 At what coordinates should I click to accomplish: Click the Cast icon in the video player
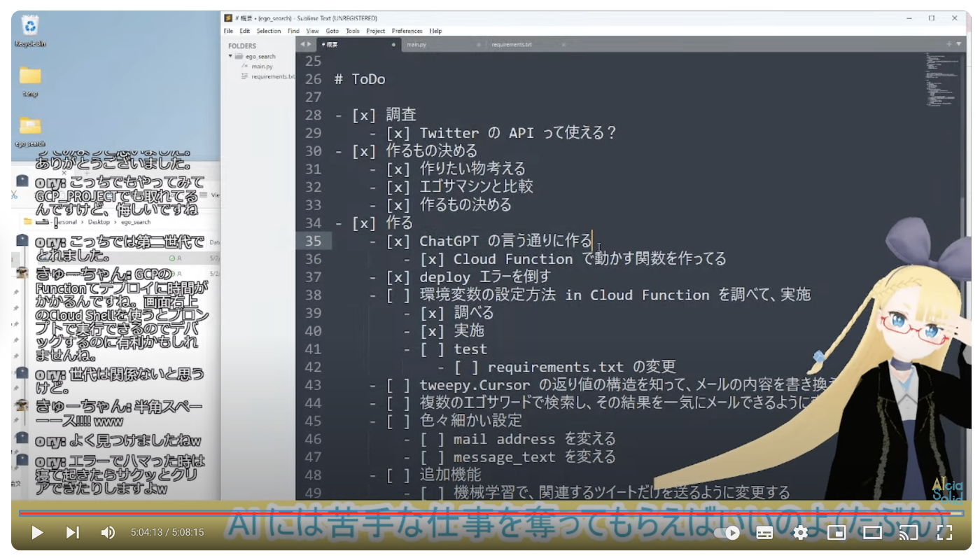(x=909, y=532)
